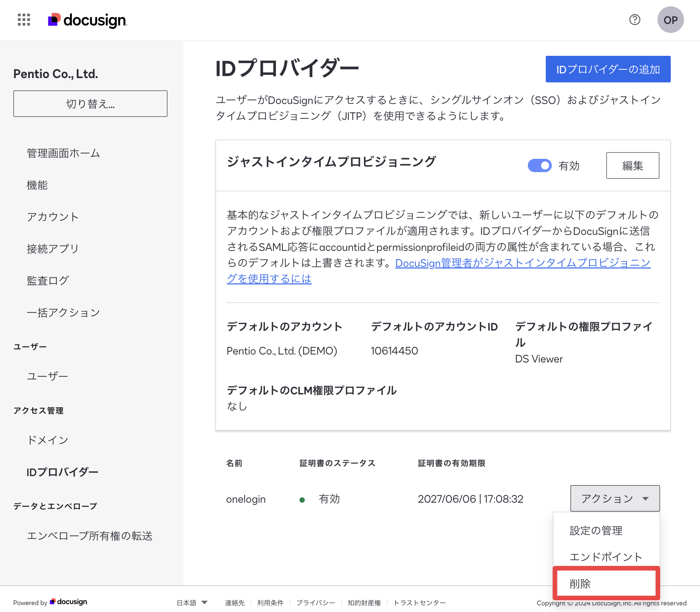The height and width of the screenshot is (612, 700).
Task: Click the green 有効 certificate status
Action: (x=320, y=499)
